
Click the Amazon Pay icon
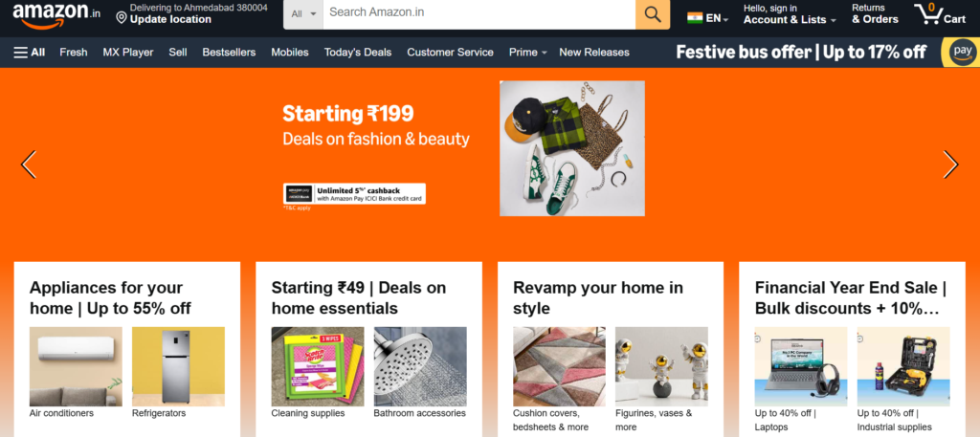[961, 53]
